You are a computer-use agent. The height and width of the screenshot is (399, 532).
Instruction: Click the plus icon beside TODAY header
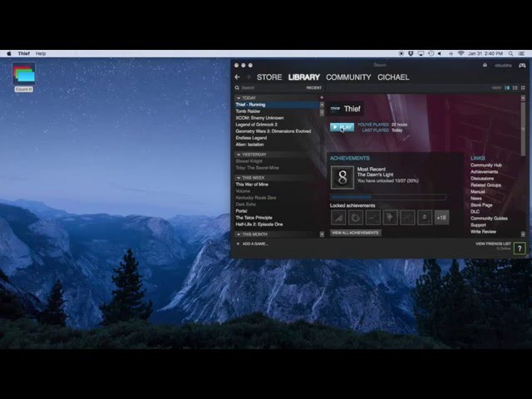[322, 98]
